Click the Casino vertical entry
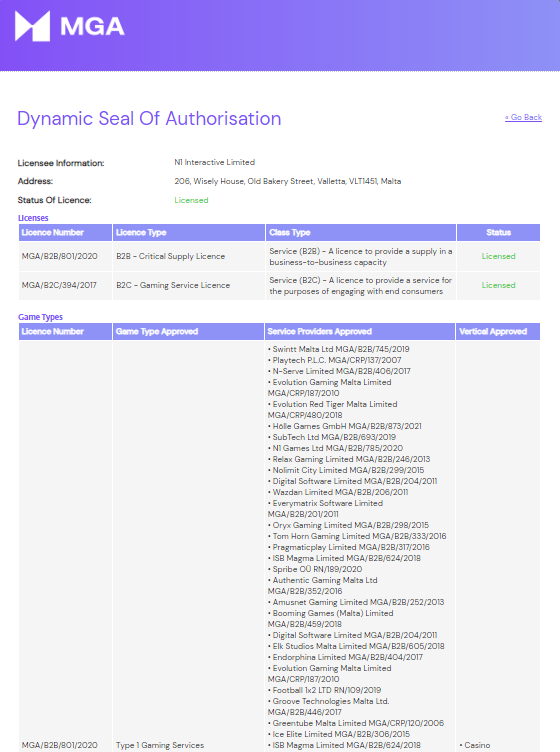Viewport: 560px width, 752px height. 475,745
